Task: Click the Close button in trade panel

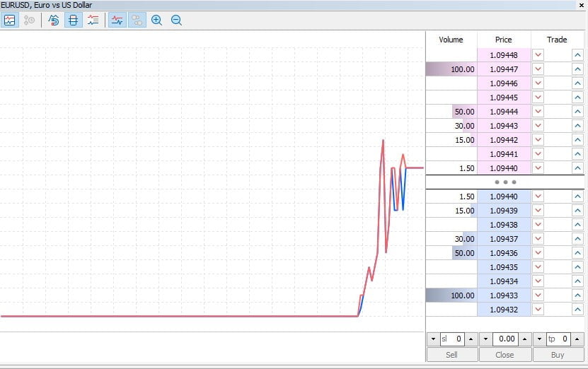Action: (x=505, y=355)
